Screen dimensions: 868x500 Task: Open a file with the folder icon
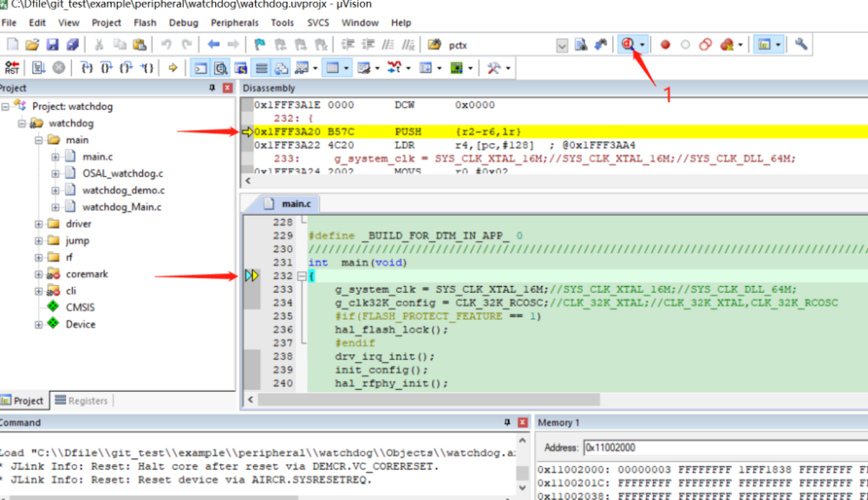click(x=32, y=45)
